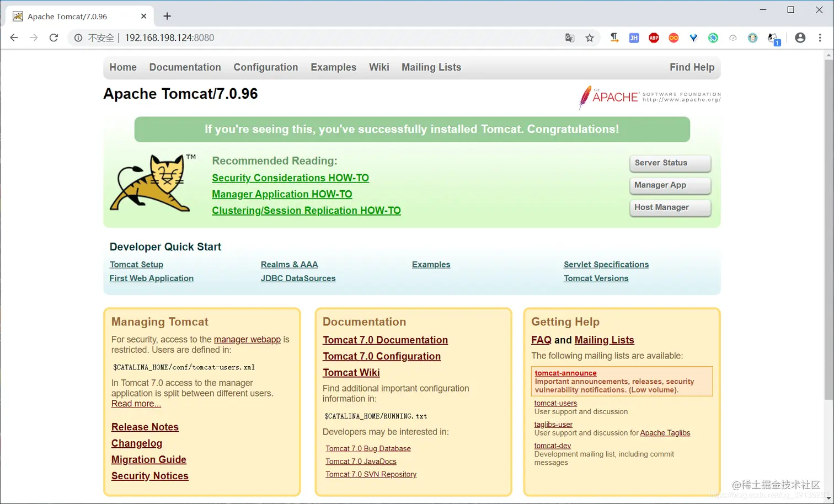Follow the Read more... link
Screen dimensions: 834x504
pos(136,404)
